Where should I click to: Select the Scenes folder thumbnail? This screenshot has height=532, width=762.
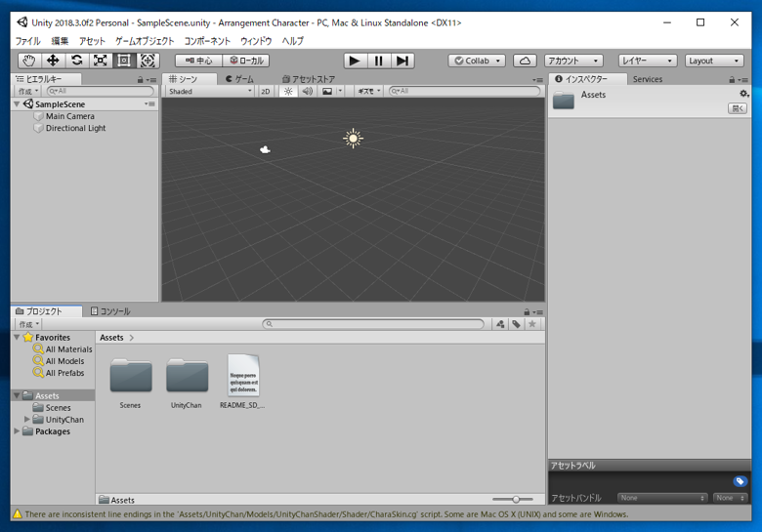tap(130, 375)
